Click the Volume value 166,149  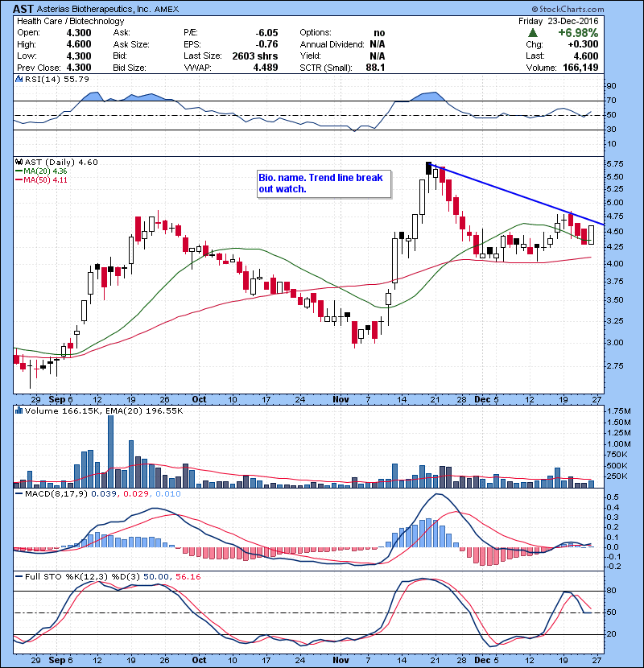point(580,68)
